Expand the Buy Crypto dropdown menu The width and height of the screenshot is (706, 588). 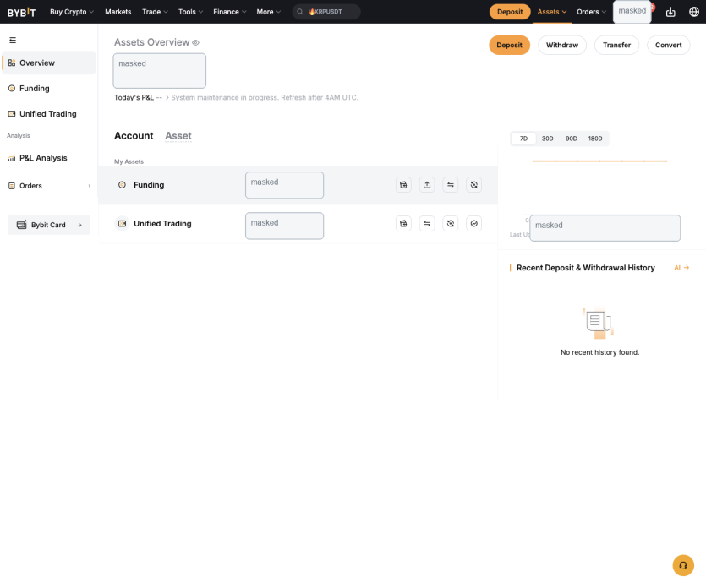tap(72, 12)
